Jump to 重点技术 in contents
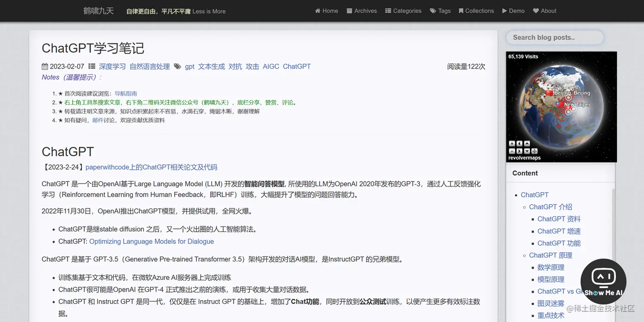 click(551, 316)
